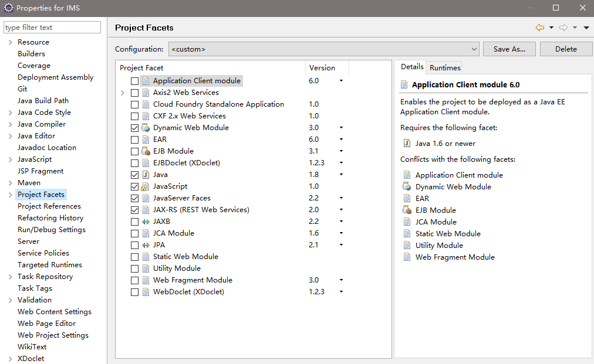594x364 pixels.
Task: Click EJB Module icon in conflicts list
Action: (407, 210)
